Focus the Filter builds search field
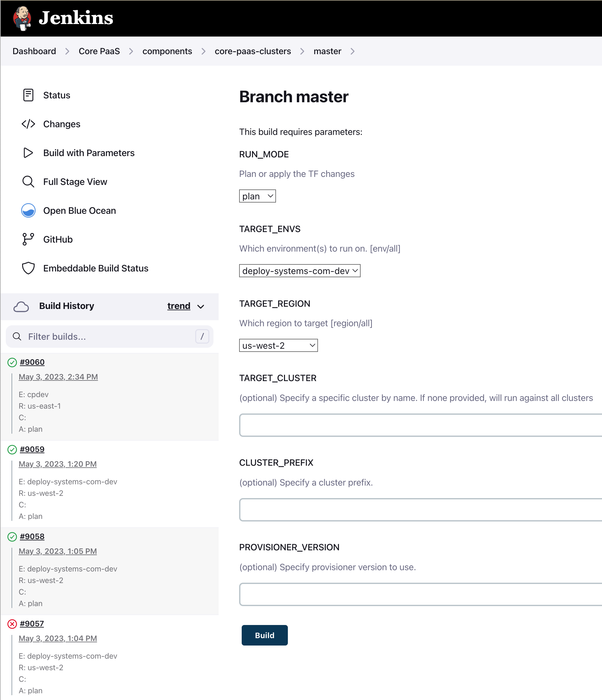602x700 pixels. (x=109, y=337)
